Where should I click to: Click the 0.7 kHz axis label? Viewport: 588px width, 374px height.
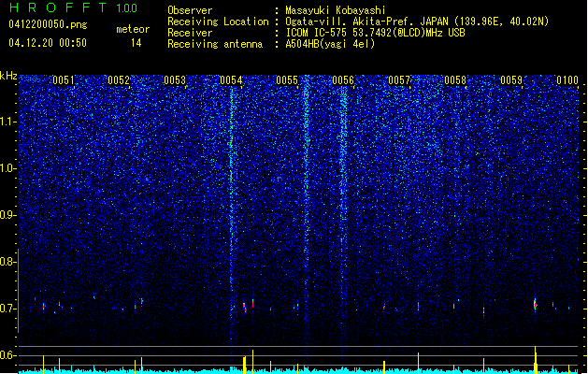pos(8,309)
